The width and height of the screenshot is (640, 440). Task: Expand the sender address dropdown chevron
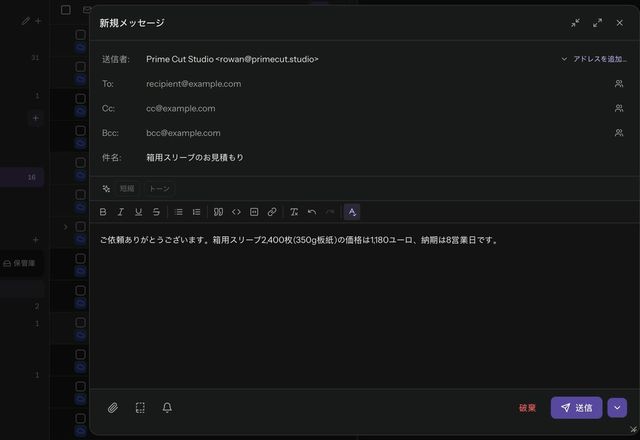click(564, 59)
